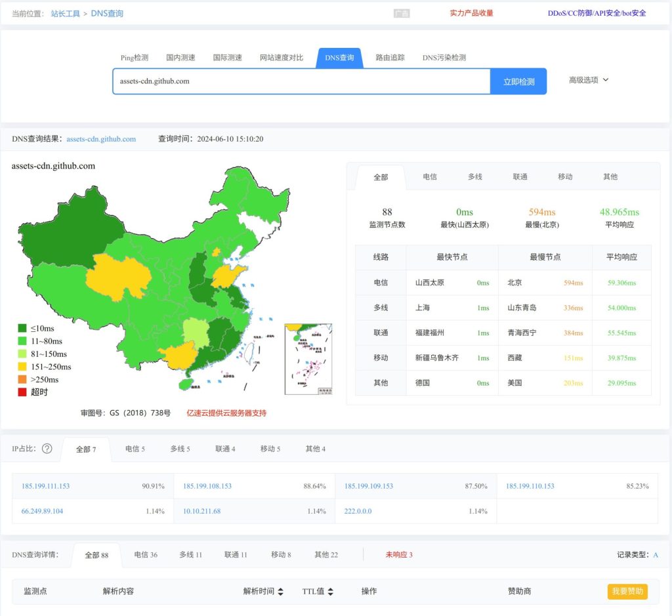Click the 594ms slowest response value

(541, 212)
